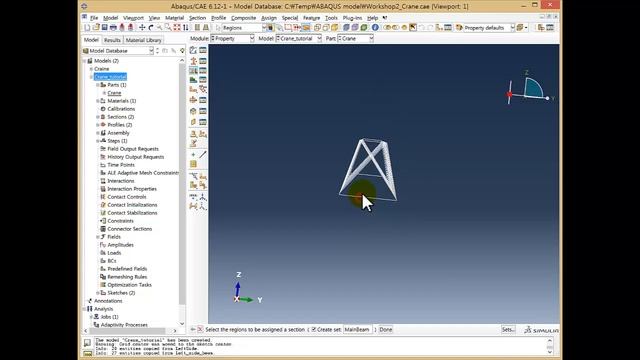This screenshot has width=640, height=360.
Task: Select the Crane part tree item
Action: click(x=114, y=93)
